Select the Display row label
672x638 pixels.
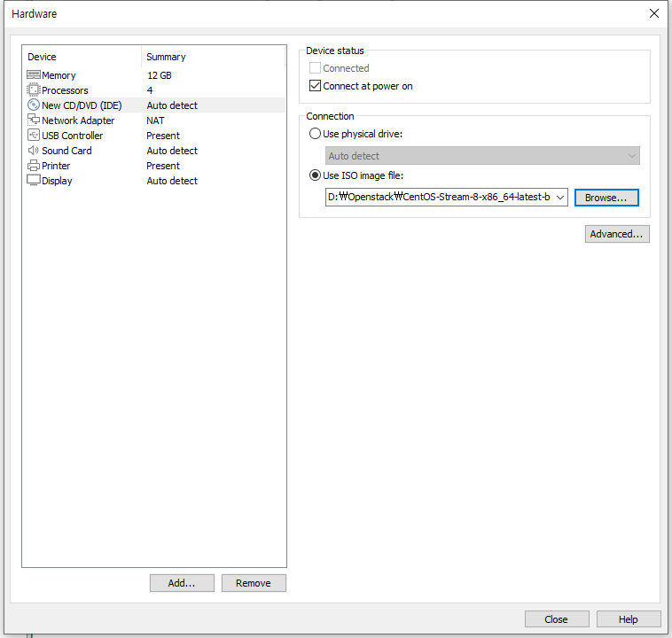tap(57, 181)
